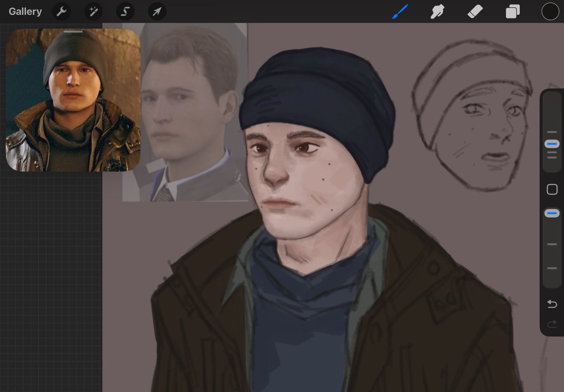Image resolution: width=564 pixels, height=392 pixels.
Task: Open the Actions wrench menu
Action: coord(61,11)
